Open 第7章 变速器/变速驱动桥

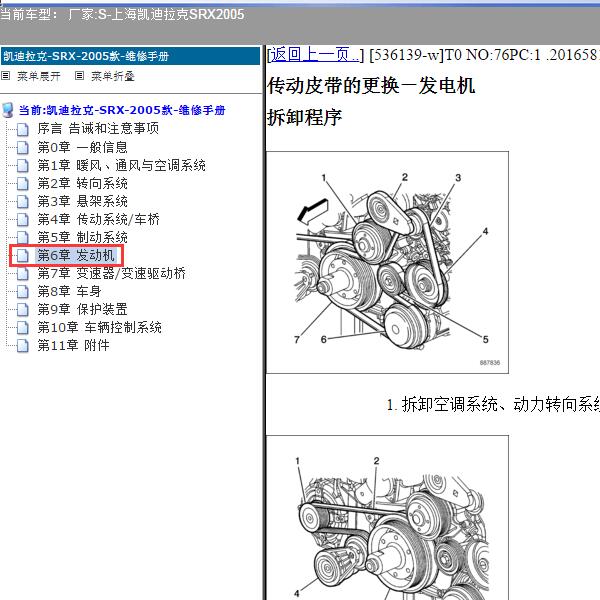pos(111,273)
